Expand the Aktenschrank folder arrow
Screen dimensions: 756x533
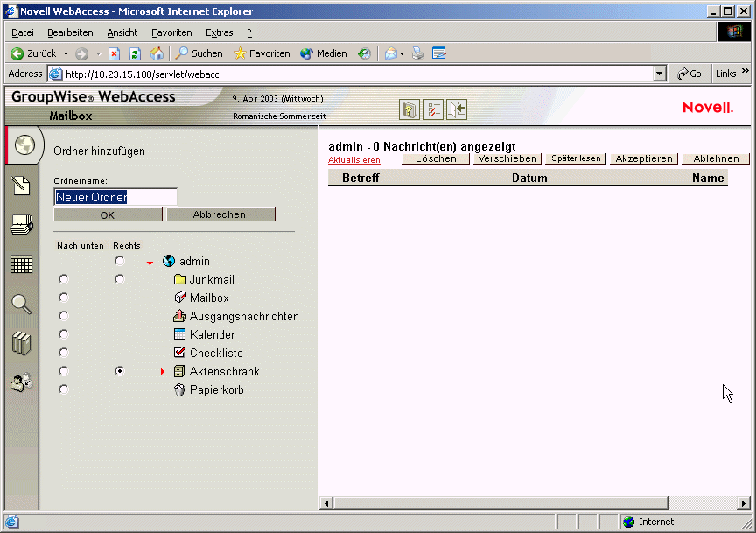[x=163, y=371]
